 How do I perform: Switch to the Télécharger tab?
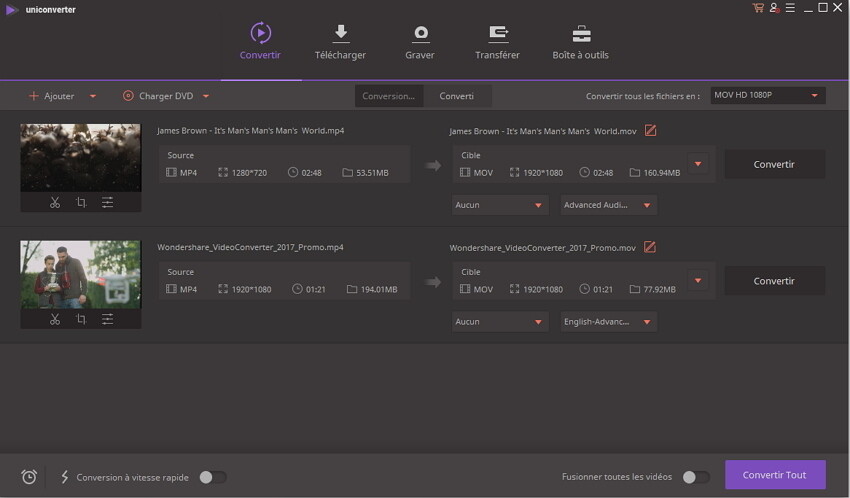340,42
